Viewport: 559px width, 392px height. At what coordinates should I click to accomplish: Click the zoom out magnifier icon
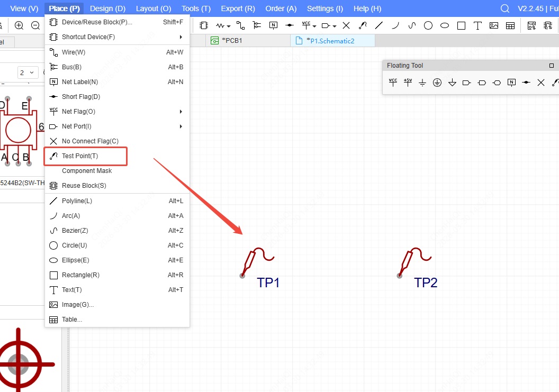[35, 25]
